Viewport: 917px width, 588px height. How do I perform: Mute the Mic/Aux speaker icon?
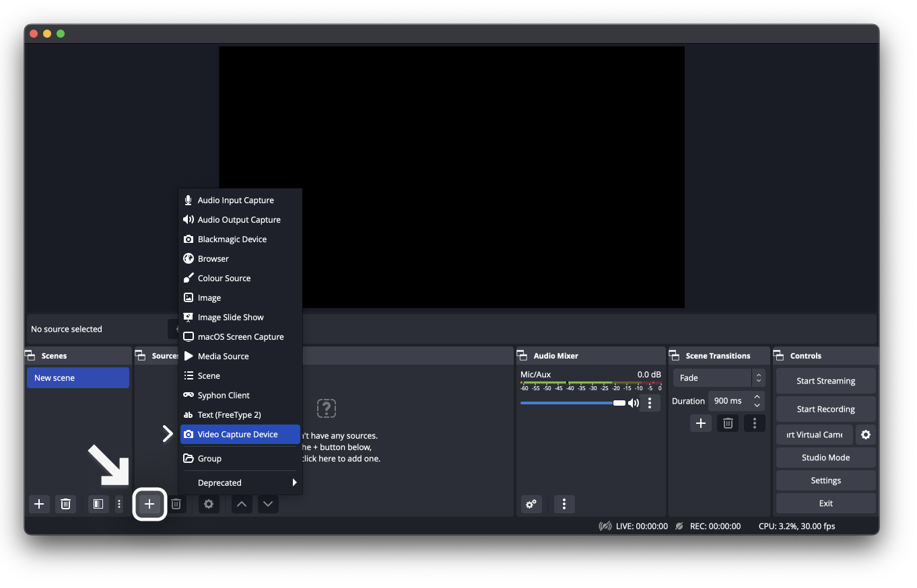634,403
